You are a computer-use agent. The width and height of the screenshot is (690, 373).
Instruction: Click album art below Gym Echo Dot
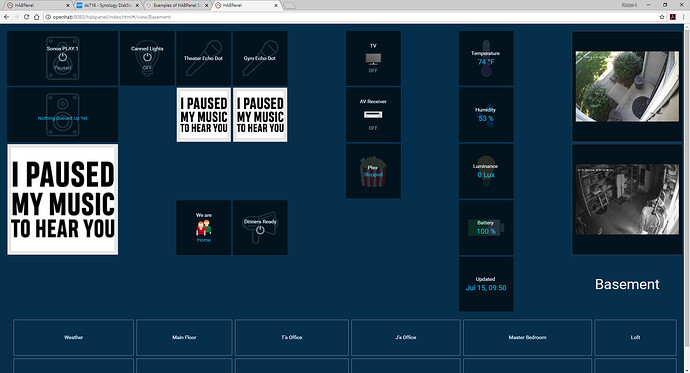click(x=260, y=115)
